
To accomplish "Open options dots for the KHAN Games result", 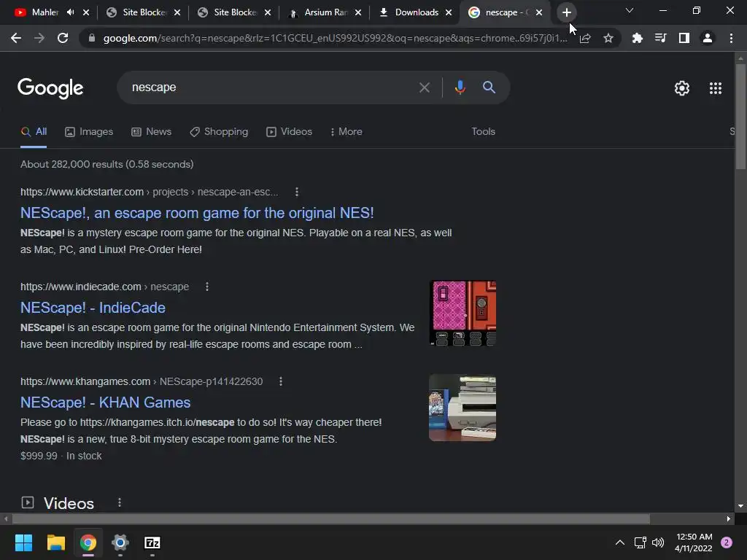I will pos(281,381).
